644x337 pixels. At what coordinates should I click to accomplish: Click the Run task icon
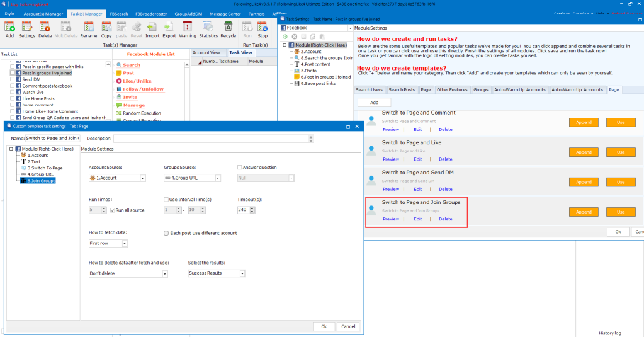click(247, 30)
